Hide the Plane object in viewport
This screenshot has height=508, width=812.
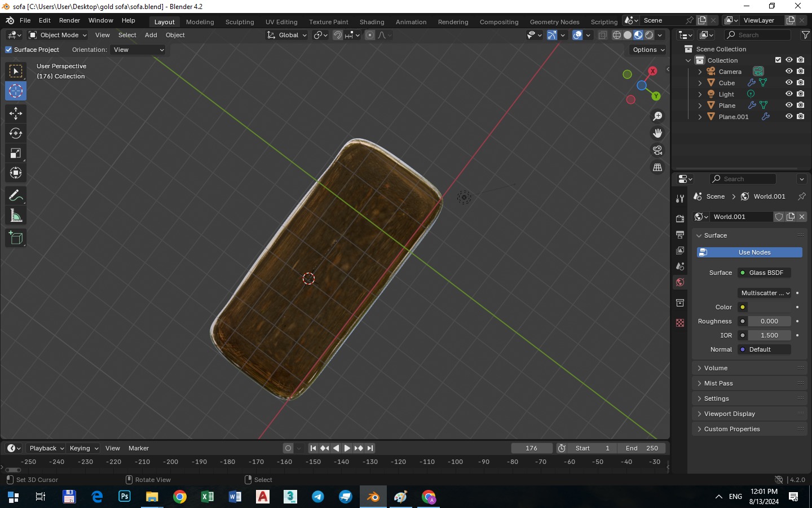[x=789, y=105]
